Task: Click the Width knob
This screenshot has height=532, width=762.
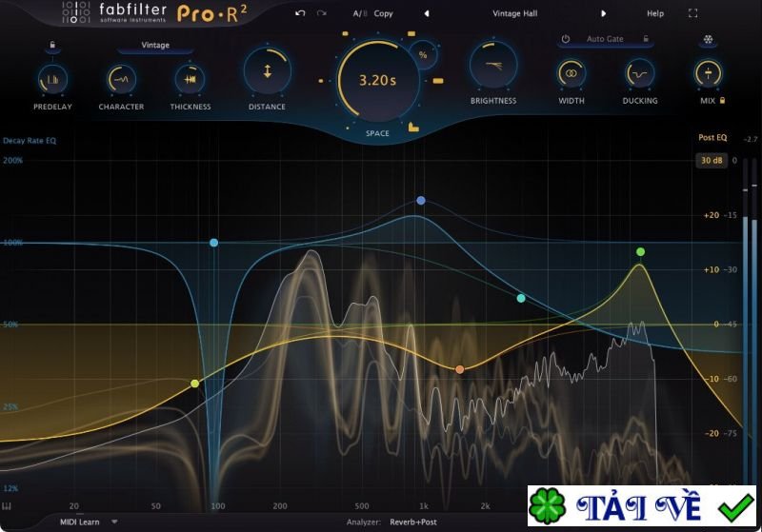Action: tap(571, 74)
